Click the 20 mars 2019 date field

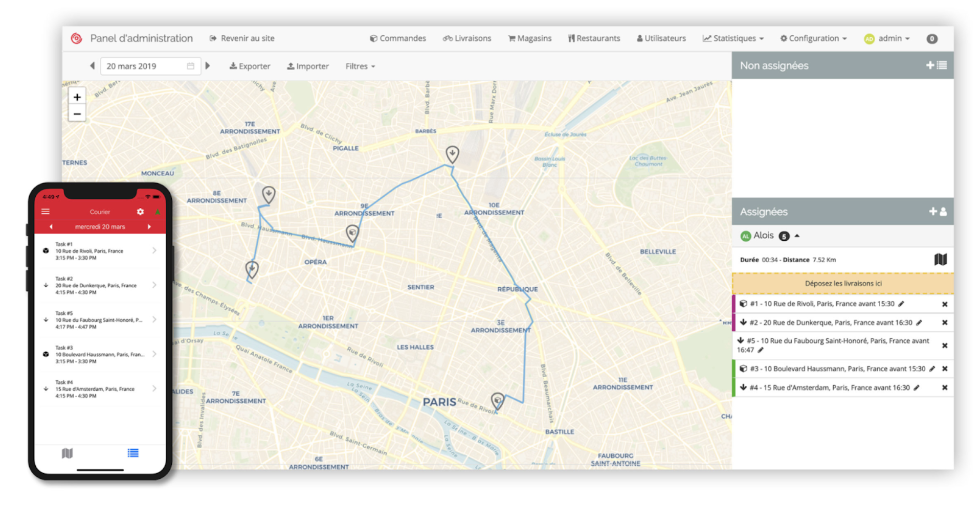coord(150,66)
